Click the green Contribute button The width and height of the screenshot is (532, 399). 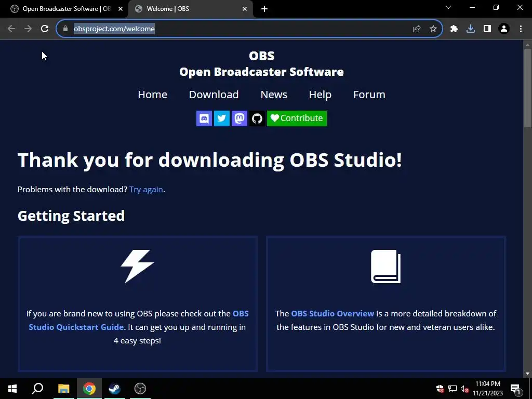[297, 118]
